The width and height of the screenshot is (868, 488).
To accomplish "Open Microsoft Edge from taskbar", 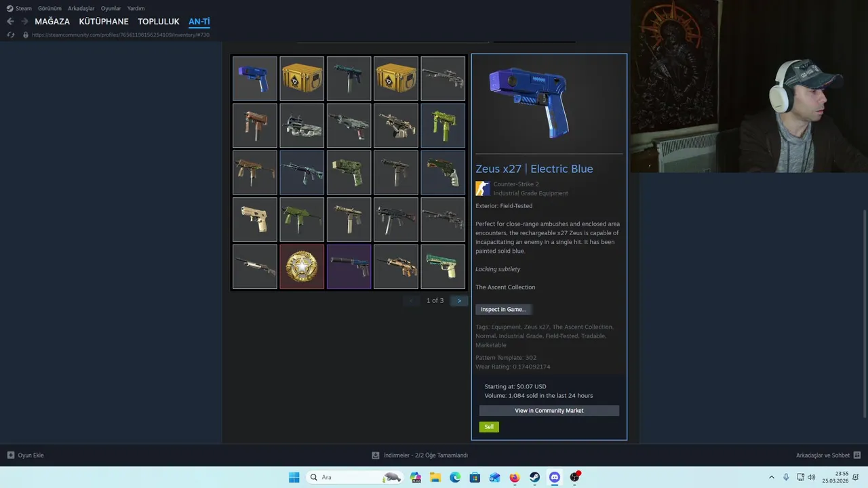I will (x=455, y=477).
